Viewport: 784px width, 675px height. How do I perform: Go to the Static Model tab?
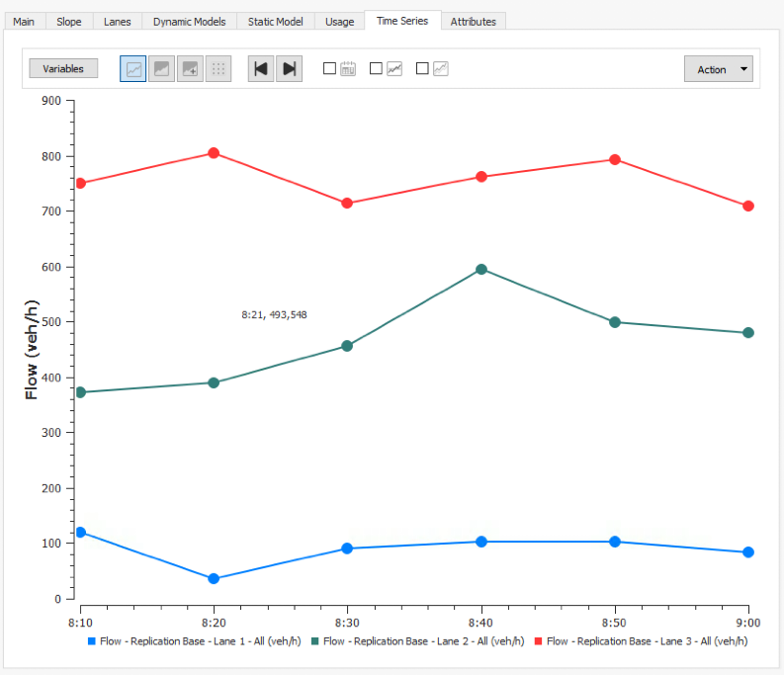click(275, 21)
